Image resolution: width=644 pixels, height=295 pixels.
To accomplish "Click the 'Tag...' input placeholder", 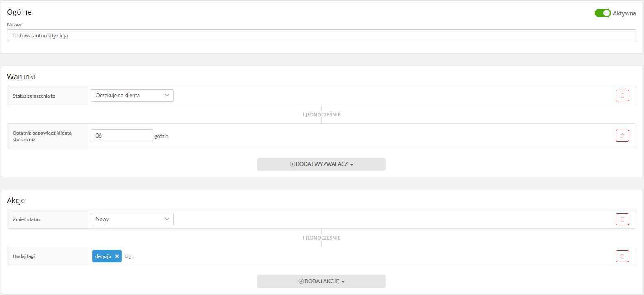I will [129, 256].
